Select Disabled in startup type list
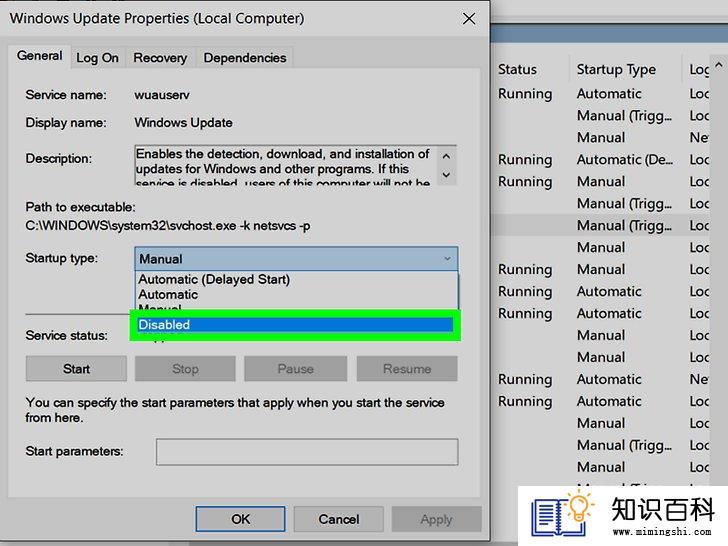 click(295, 325)
